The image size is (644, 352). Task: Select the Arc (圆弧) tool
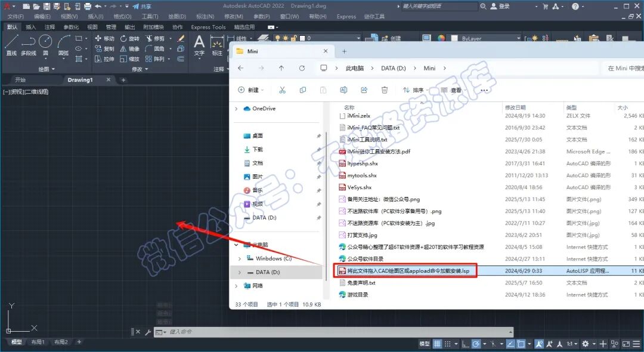tap(64, 45)
